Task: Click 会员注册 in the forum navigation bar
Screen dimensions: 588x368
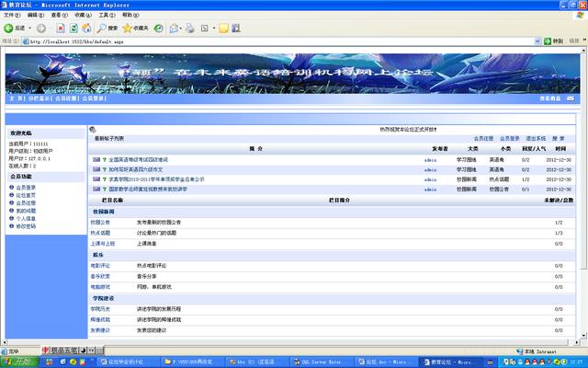Action: (x=65, y=98)
